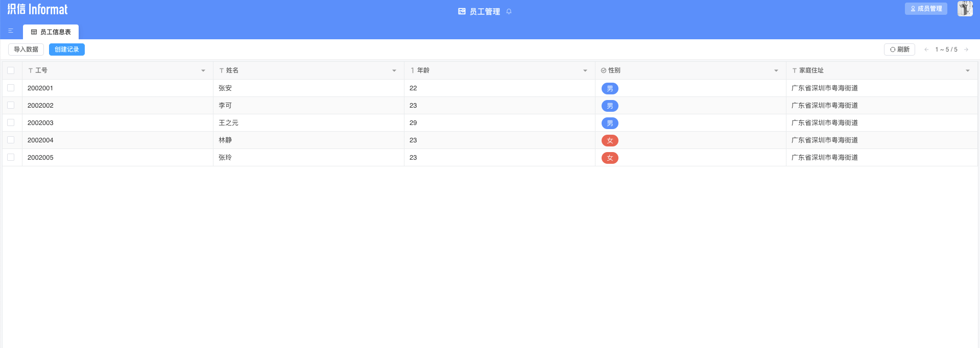Select all rows with header checkbox
The height and width of the screenshot is (348, 980).
[11, 70]
